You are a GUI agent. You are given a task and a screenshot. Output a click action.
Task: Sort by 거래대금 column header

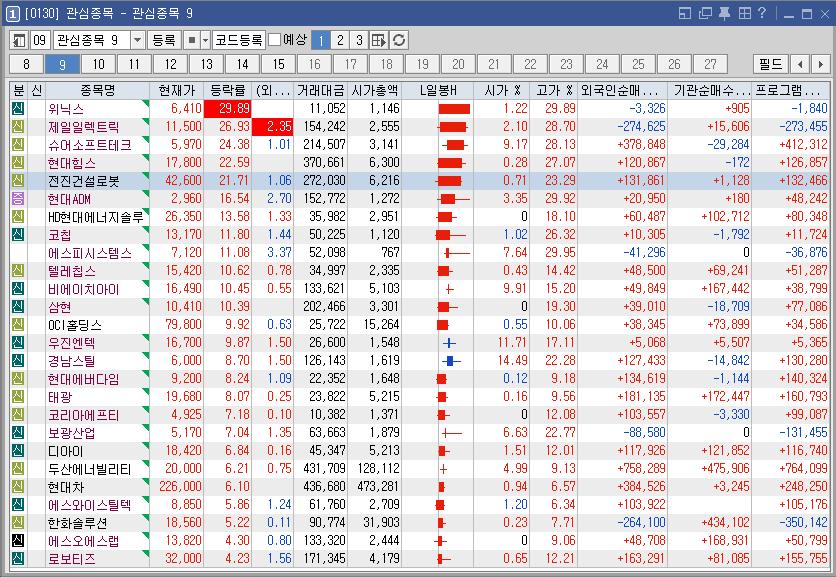pos(320,91)
